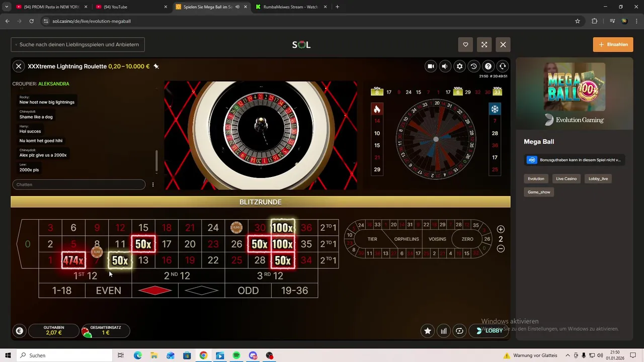Screen dimensions: 644x362
Task: Bet on the 3rd 12 dozen
Action: pos(271,276)
